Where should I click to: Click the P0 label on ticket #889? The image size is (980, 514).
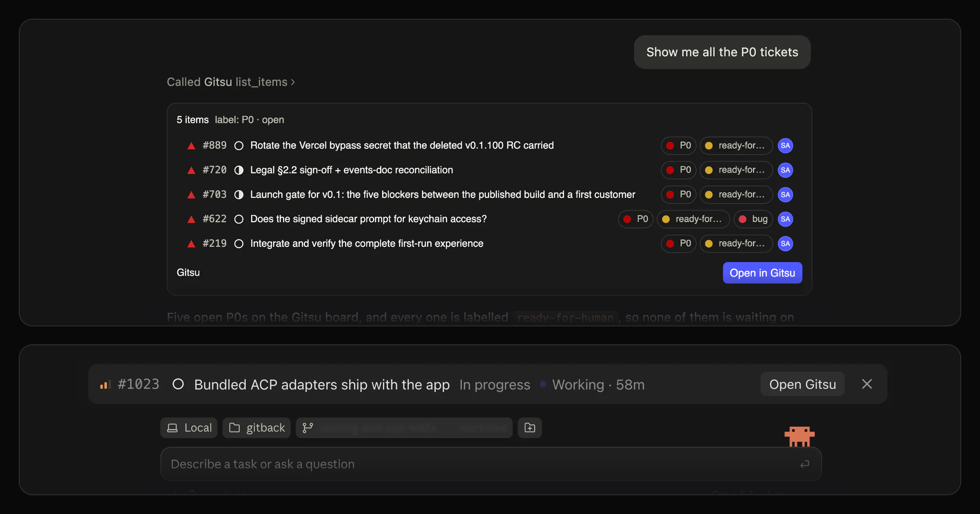[x=679, y=146]
